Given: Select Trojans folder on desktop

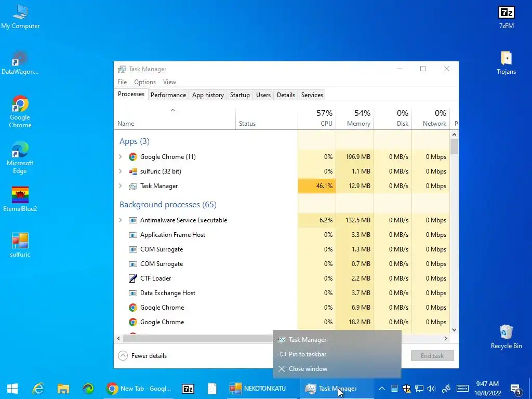Looking at the screenshot, I should click(x=506, y=63).
